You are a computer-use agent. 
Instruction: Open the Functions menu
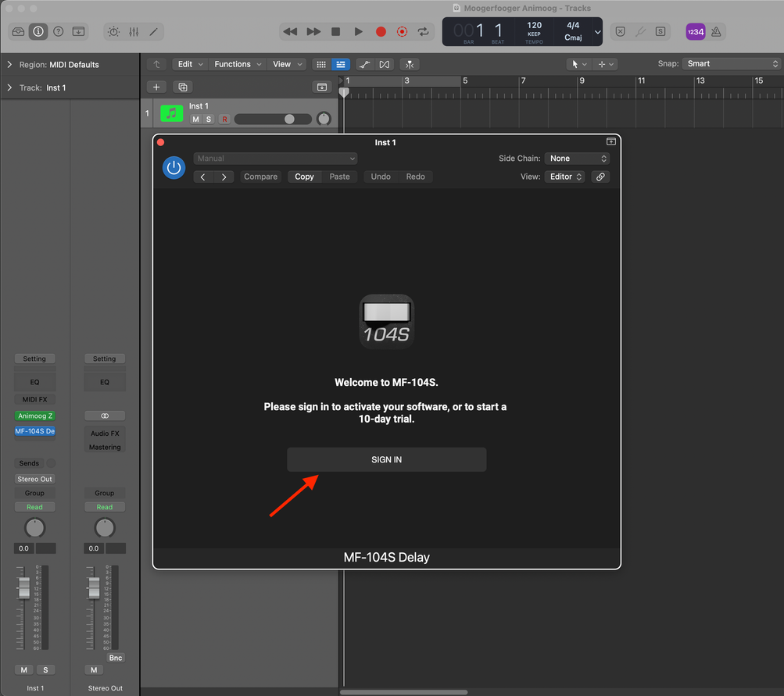coord(238,64)
